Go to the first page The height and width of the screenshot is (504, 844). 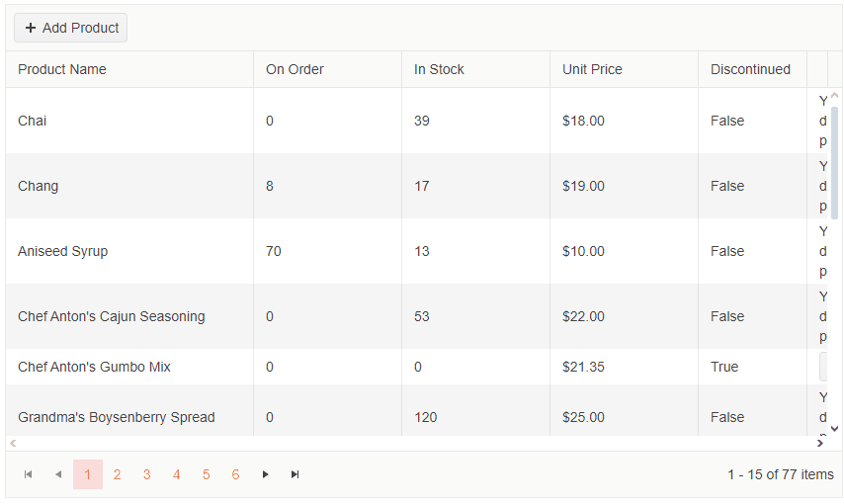[29, 474]
